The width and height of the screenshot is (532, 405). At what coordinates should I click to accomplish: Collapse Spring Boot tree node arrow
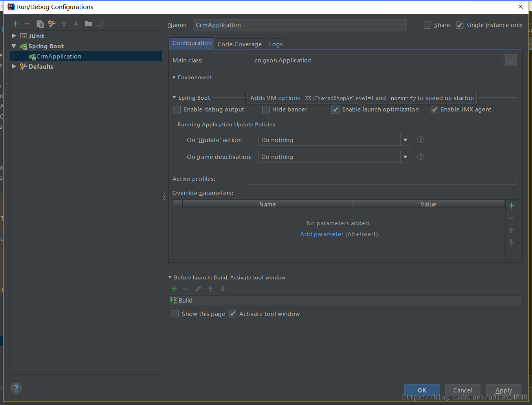(14, 46)
